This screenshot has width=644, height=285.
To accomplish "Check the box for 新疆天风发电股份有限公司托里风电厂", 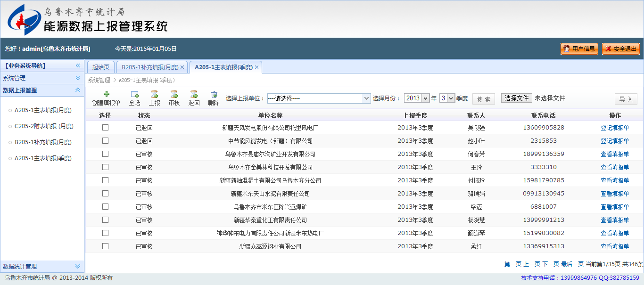I will pyautogui.click(x=106, y=127).
